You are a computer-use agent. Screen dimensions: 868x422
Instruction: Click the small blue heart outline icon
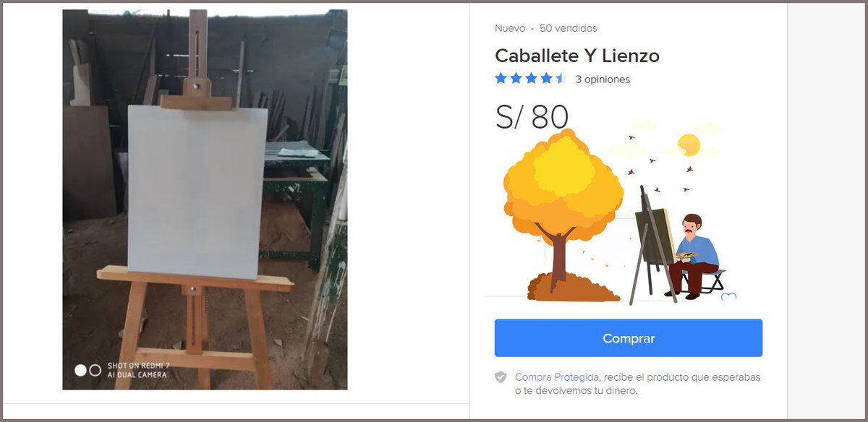[728, 296]
